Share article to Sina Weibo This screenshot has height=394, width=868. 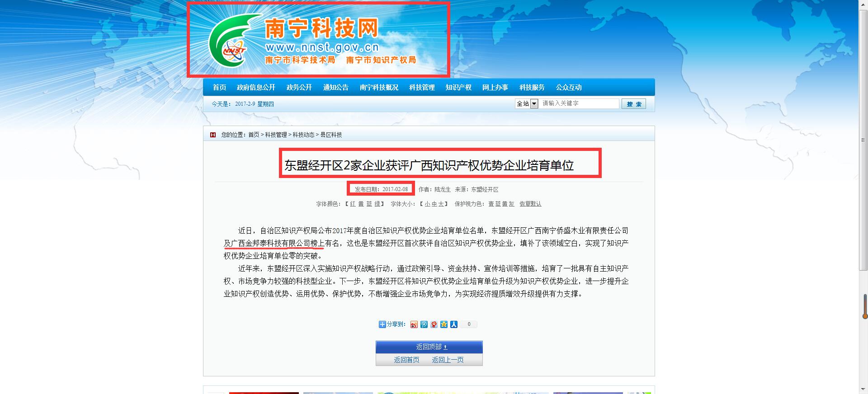click(x=414, y=324)
